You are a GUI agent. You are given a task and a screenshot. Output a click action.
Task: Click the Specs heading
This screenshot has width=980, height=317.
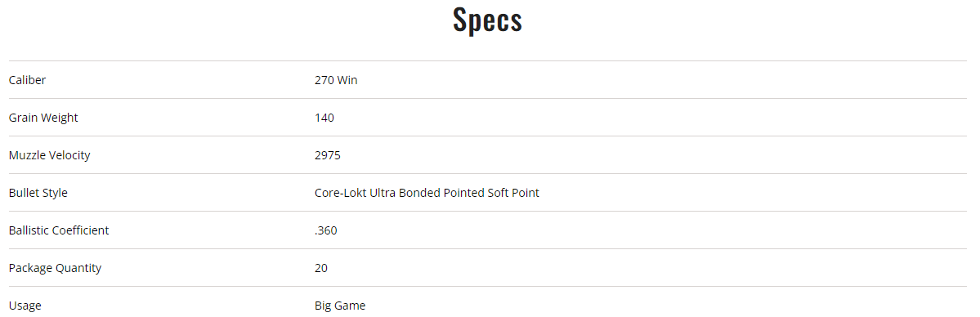[487, 20]
